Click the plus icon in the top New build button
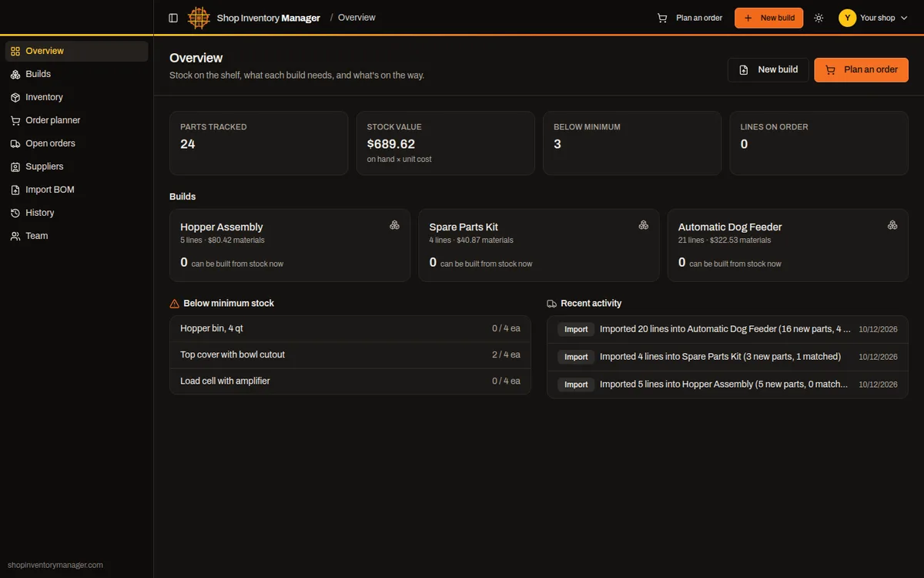 pos(748,18)
